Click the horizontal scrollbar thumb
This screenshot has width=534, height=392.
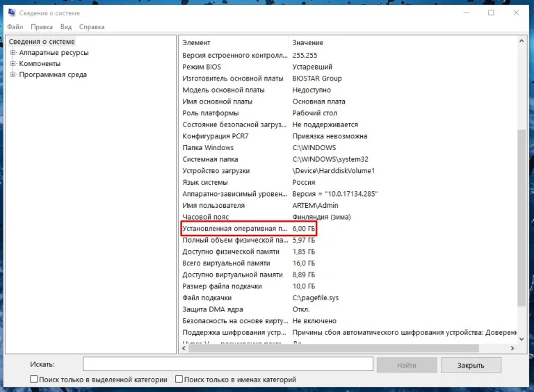point(334,348)
